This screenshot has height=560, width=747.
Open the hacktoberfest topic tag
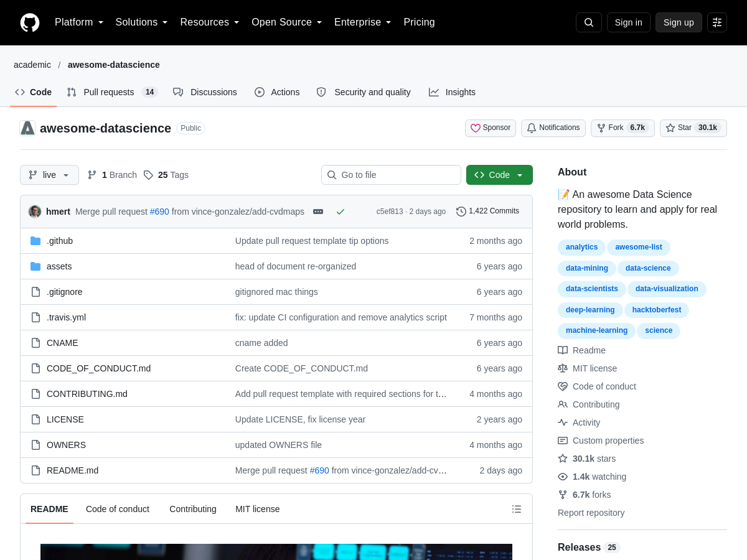657,310
